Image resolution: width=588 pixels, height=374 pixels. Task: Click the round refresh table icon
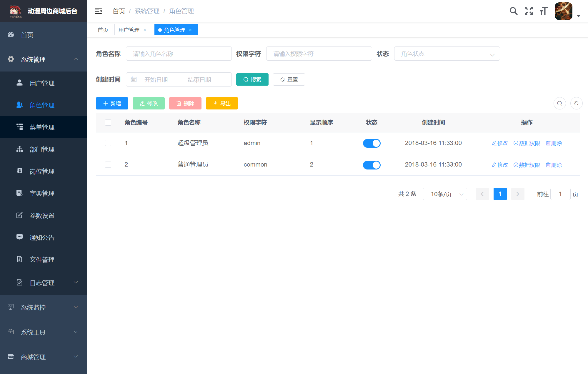click(x=576, y=103)
